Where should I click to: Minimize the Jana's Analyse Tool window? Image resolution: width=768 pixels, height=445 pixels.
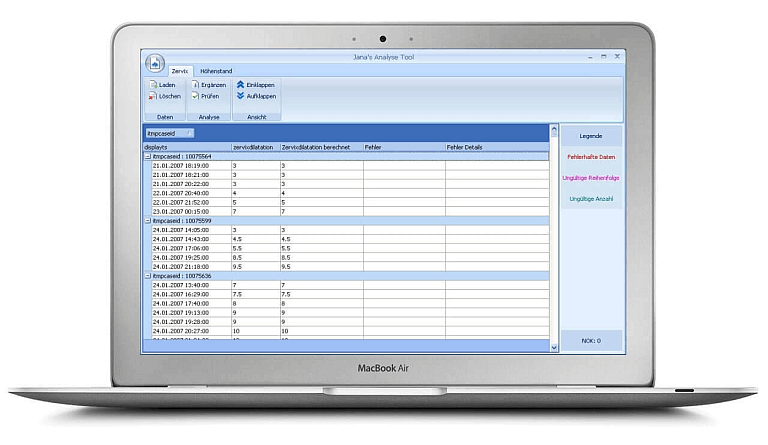[590, 57]
